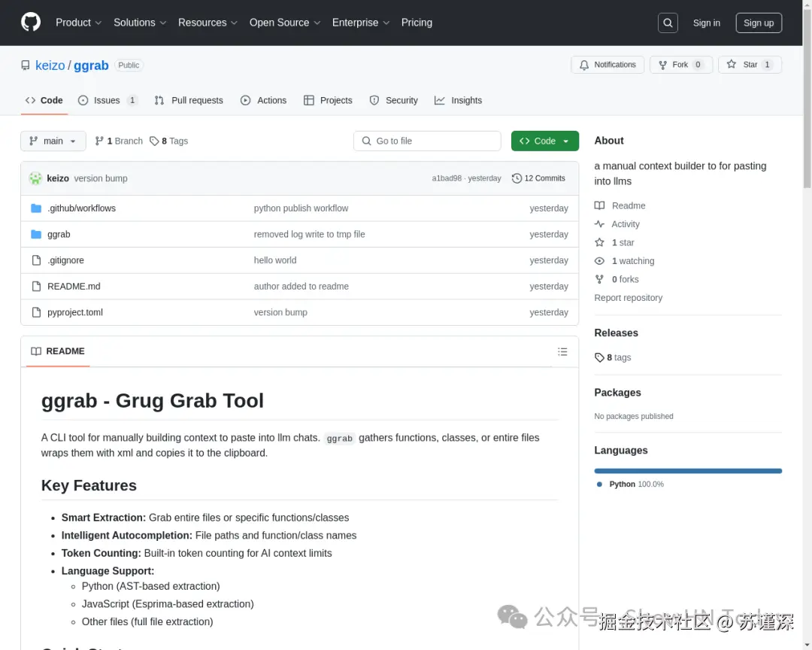Star the ggrab repository
Image resolution: width=812 pixels, height=650 pixels.
[750, 65]
